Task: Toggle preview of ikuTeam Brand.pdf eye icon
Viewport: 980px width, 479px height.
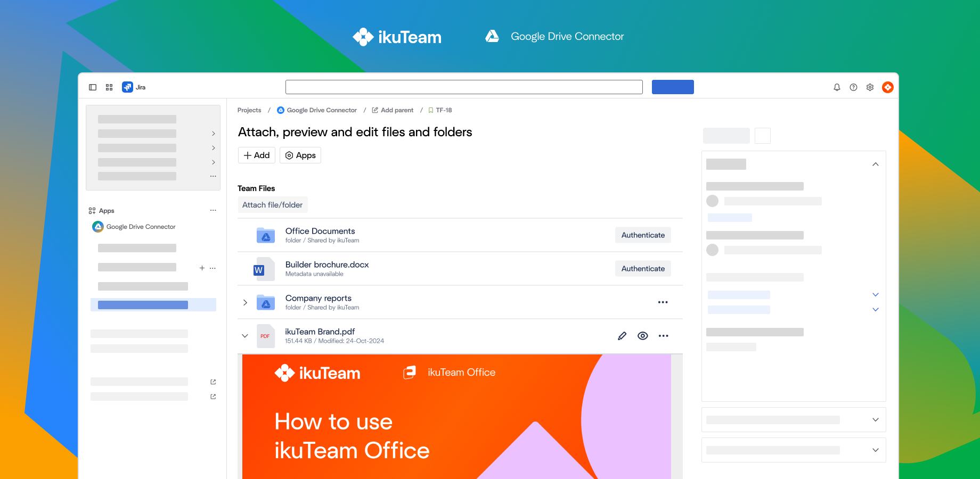Action: click(x=643, y=336)
